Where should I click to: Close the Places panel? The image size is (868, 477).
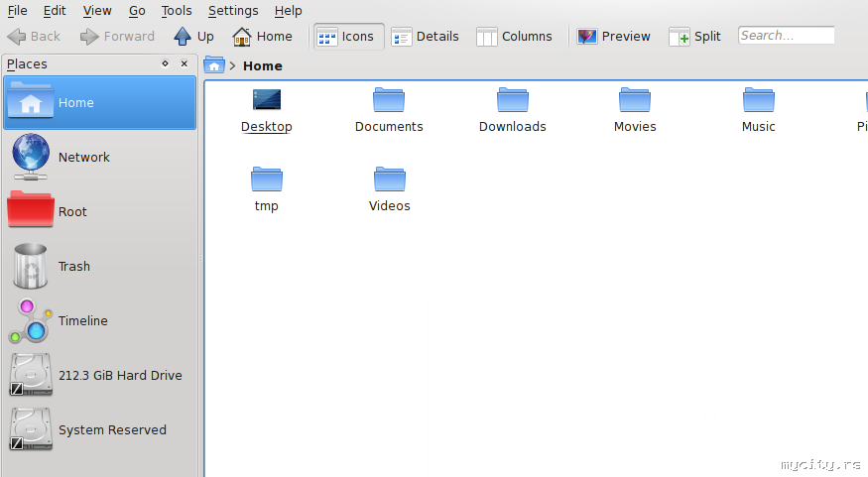[185, 63]
